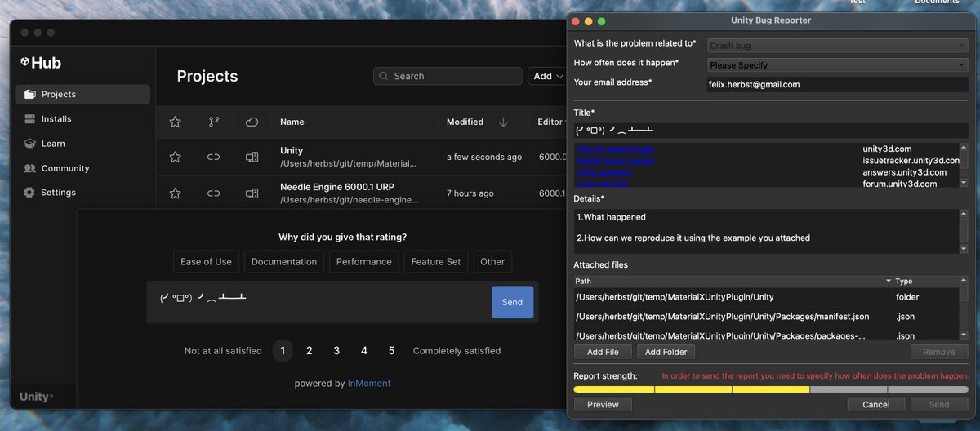The image size is (980, 431).
Task: Click the Projects folder icon in sidebar
Action: (x=30, y=94)
